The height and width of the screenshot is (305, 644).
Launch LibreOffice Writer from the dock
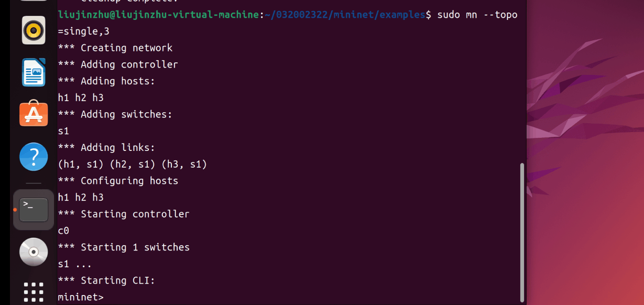[34, 72]
